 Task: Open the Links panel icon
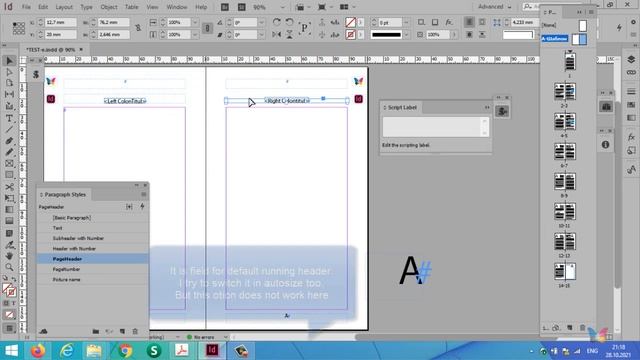[631, 72]
